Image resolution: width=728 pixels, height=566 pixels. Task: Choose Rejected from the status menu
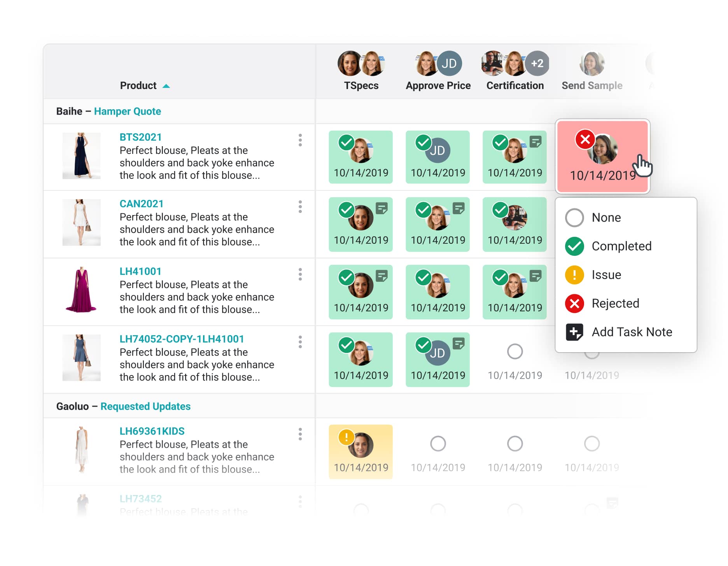click(x=615, y=303)
